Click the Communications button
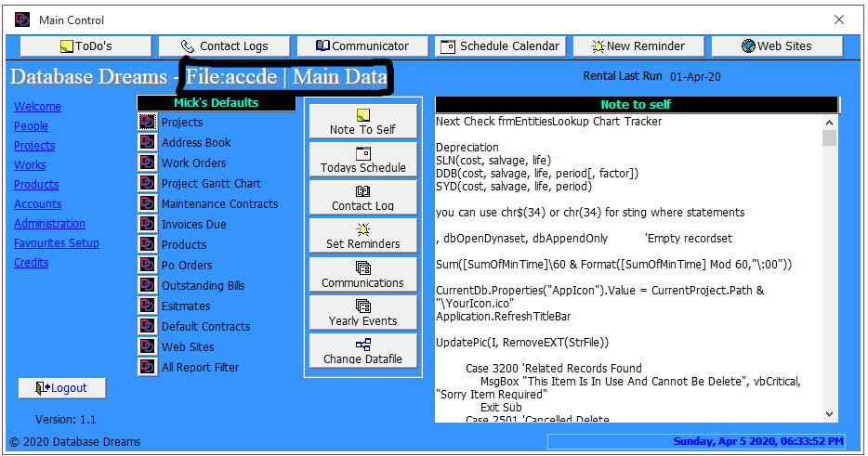The height and width of the screenshot is (456, 868). 363,275
